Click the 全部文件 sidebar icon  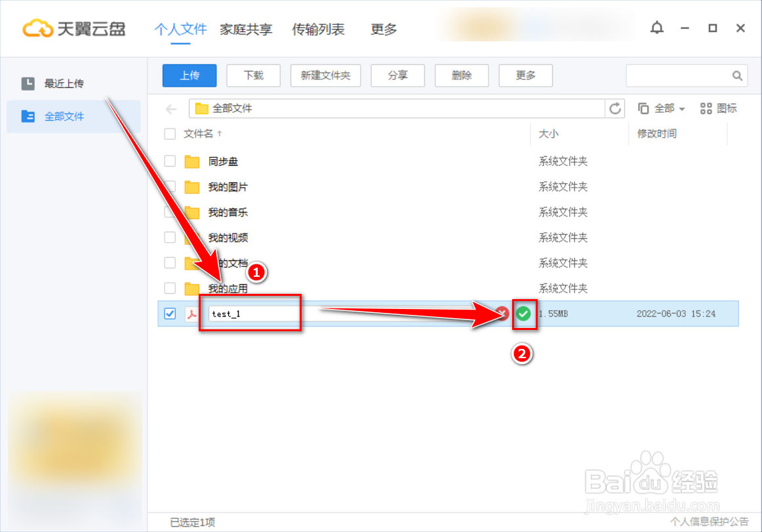28,116
